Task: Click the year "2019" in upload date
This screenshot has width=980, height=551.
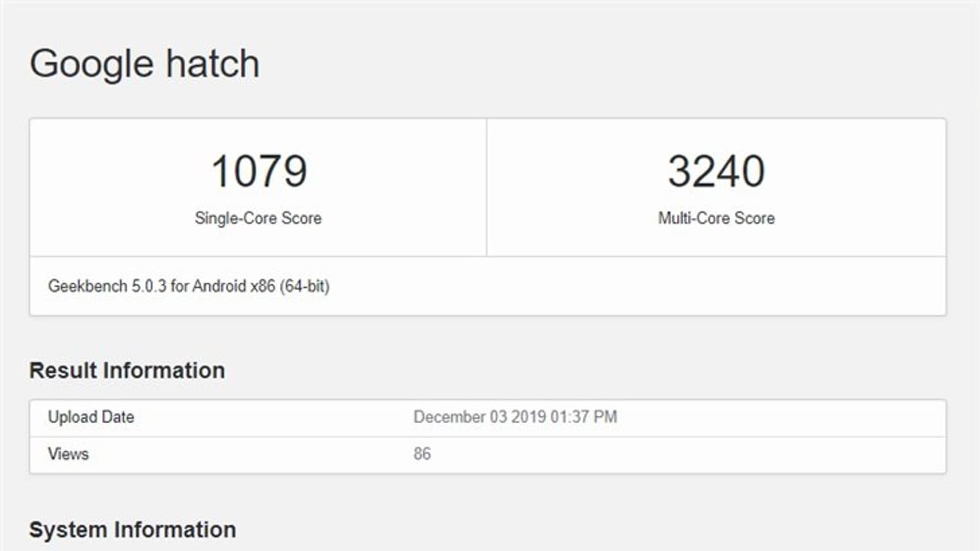Action: (528, 417)
